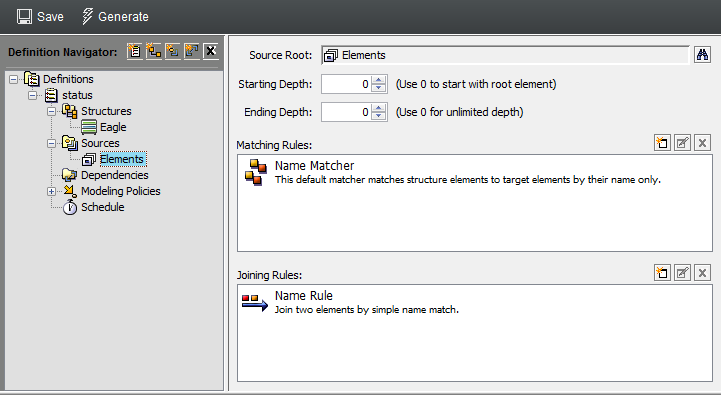721x395 pixels.
Task: Click the Name Rule arrow icon
Action: coord(255,303)
